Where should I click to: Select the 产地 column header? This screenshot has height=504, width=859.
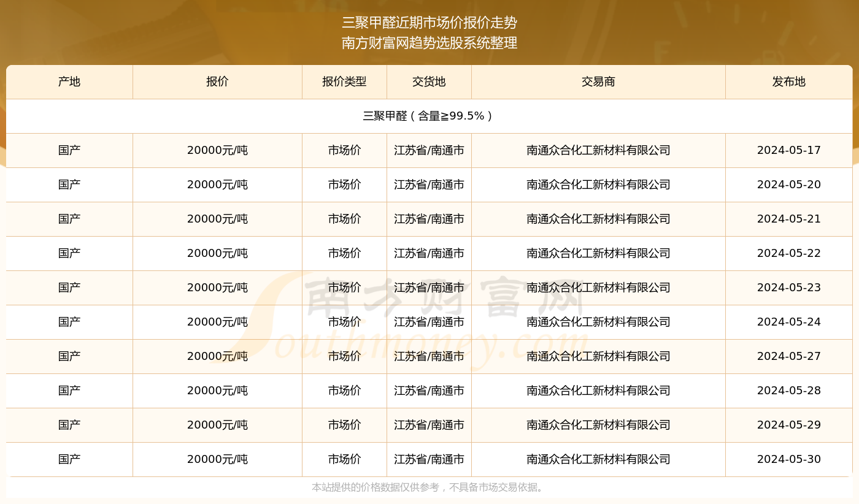[69, 82]
